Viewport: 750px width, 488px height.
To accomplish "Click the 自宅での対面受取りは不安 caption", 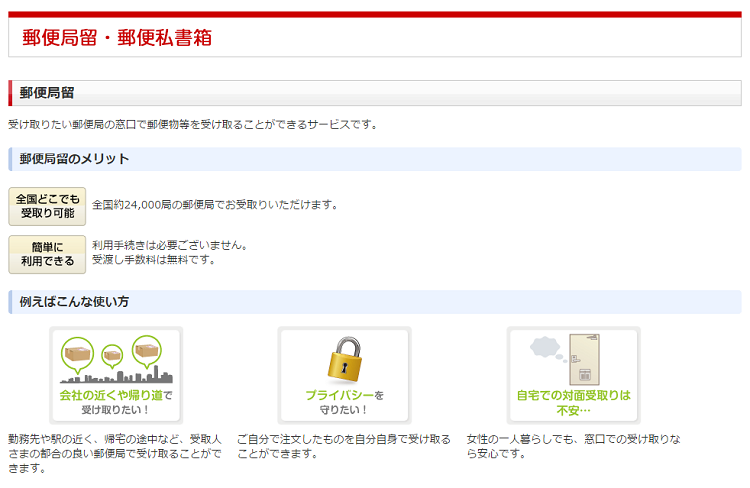I will [573, 402].
